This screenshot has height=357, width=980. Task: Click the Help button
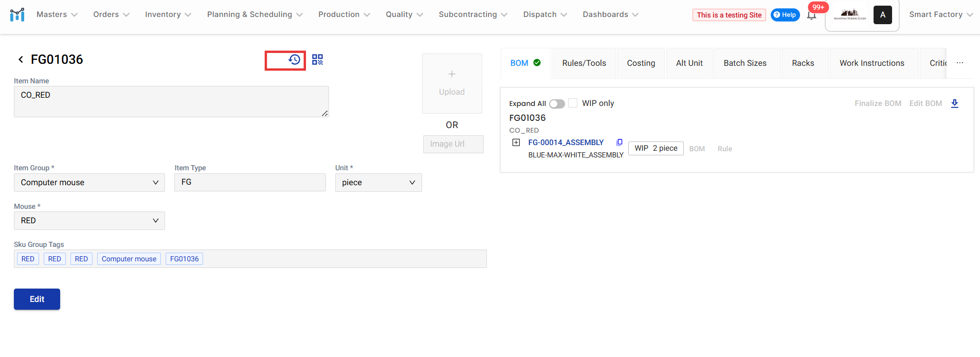pyautogui.click(x=785, y=15)
